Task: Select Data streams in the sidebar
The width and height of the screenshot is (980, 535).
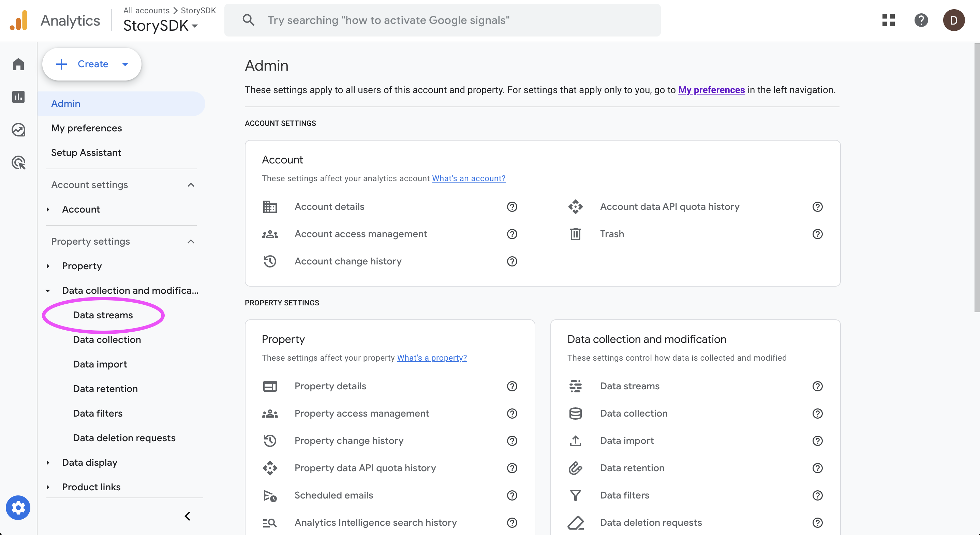Action: click(x=103, y=315)
